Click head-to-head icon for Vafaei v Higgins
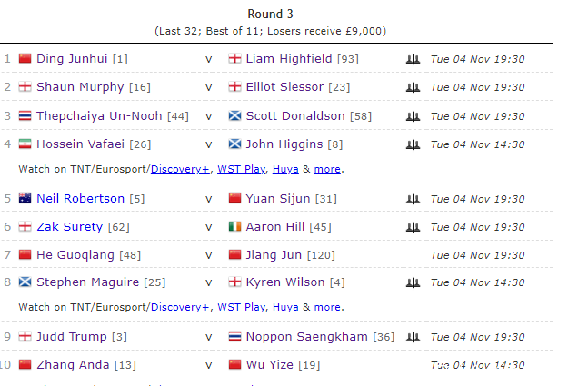The height and width of the screenshot is (386, 588). pyautogui.click(x=413, y=144)
